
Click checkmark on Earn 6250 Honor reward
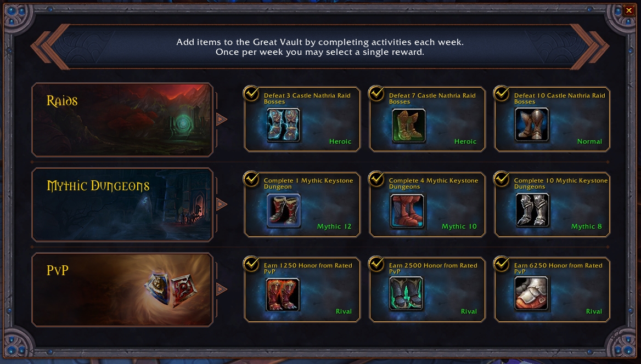click(501, 264)
